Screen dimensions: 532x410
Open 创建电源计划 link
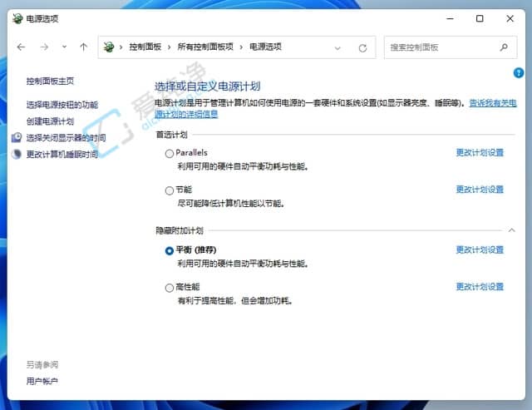pyautogui.click(x=50, y=121)
